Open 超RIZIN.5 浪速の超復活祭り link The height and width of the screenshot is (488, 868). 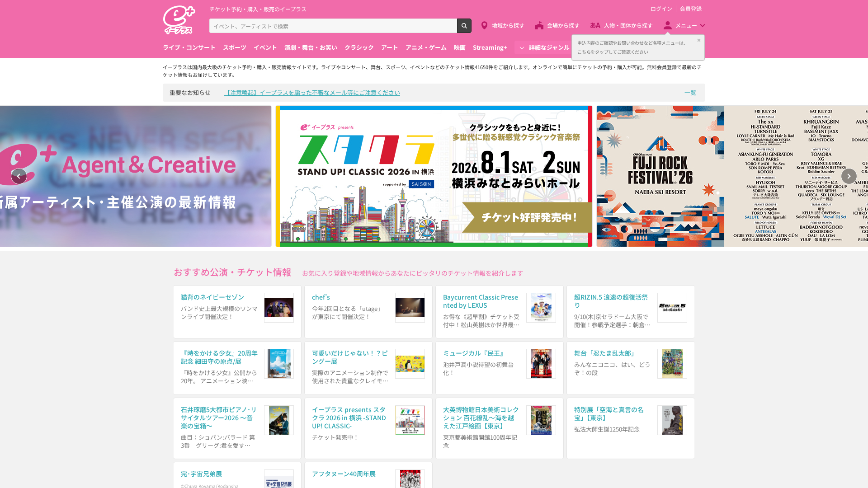[611, 301]
